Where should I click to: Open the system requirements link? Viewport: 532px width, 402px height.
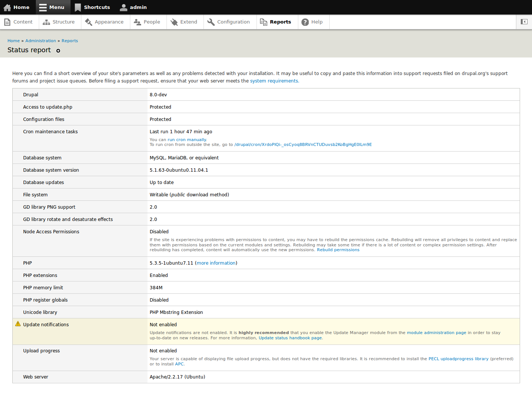(274, 81)
